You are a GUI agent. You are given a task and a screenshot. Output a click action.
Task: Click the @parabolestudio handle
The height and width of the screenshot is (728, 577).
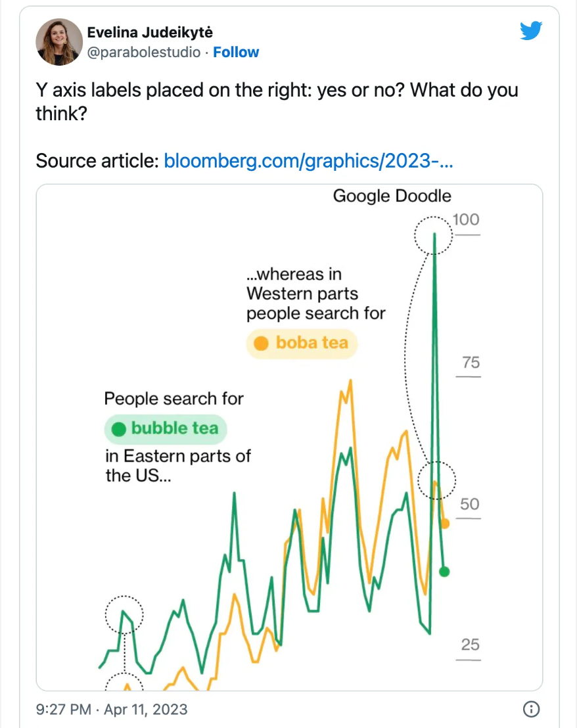[144, 53]
